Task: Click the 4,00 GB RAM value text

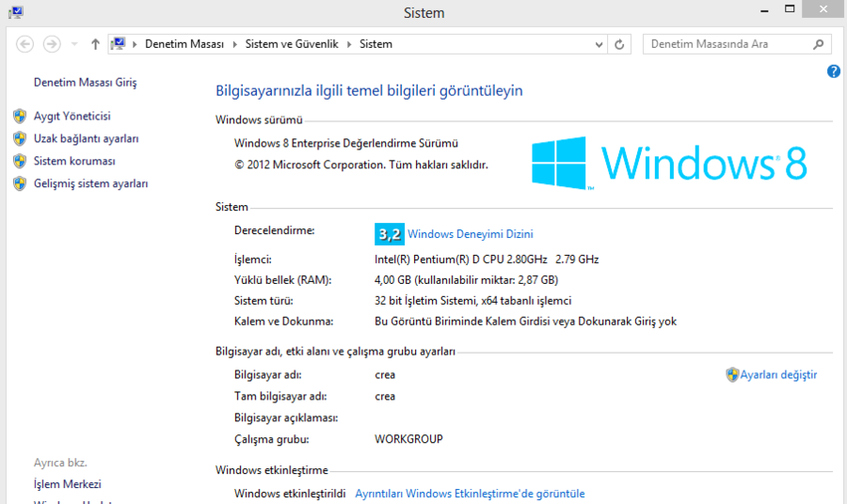Action: tap(466, 280)
